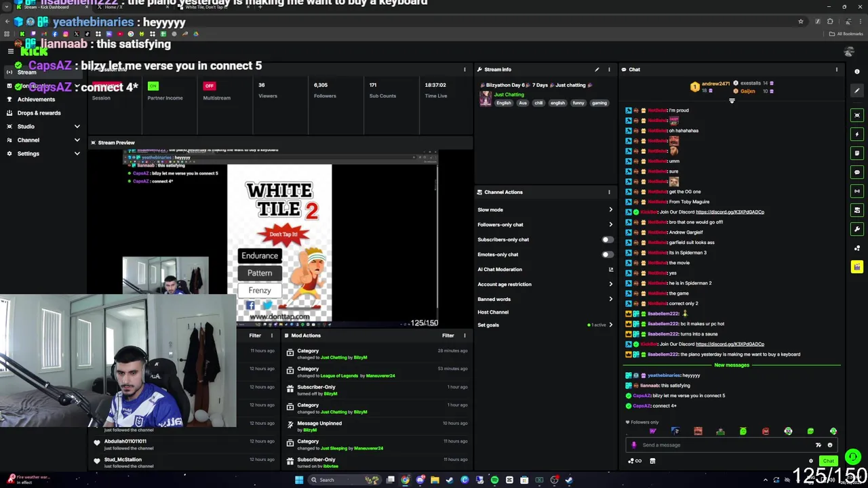
Task: Click the Settings gear sidebar icon
Action: 9,154
